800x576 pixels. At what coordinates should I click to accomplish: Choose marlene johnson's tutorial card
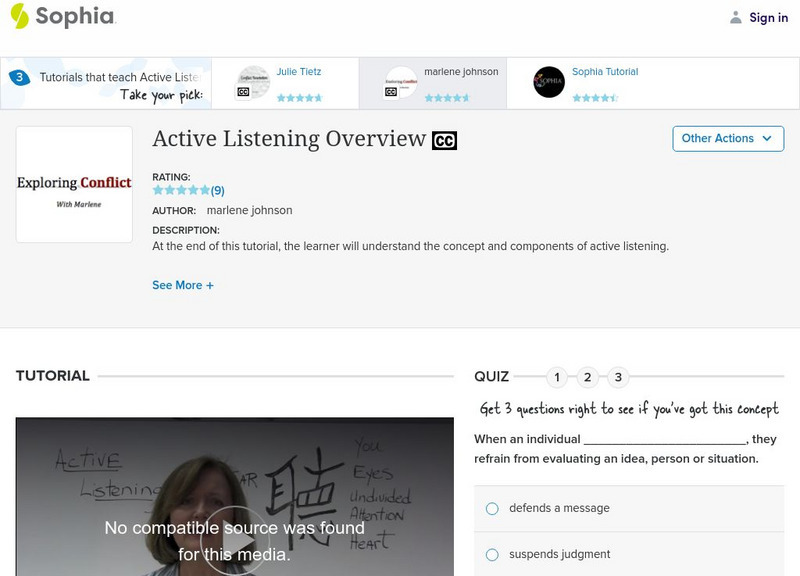(x=436, y=84)
